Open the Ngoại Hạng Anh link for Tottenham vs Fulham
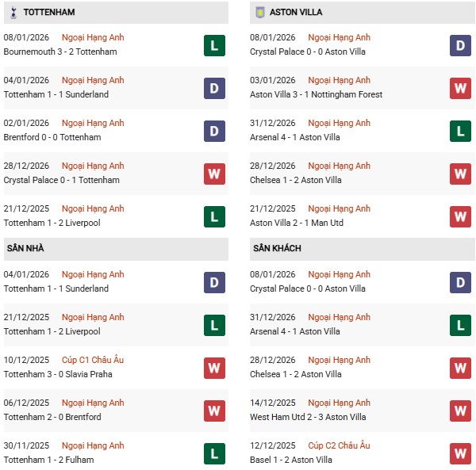 point(93,445)
